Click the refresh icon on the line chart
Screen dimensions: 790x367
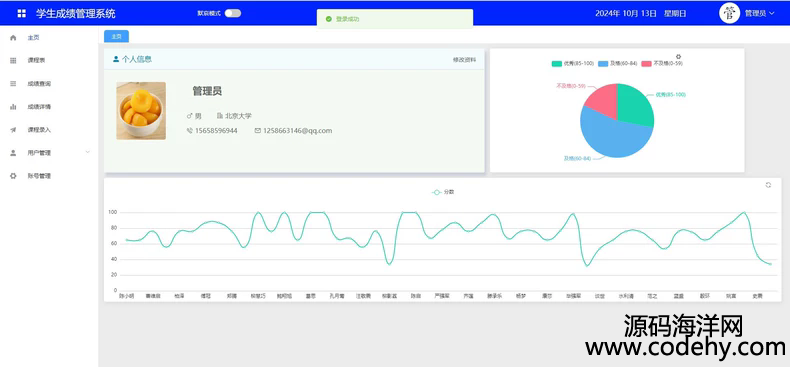[x=768, y=185]
